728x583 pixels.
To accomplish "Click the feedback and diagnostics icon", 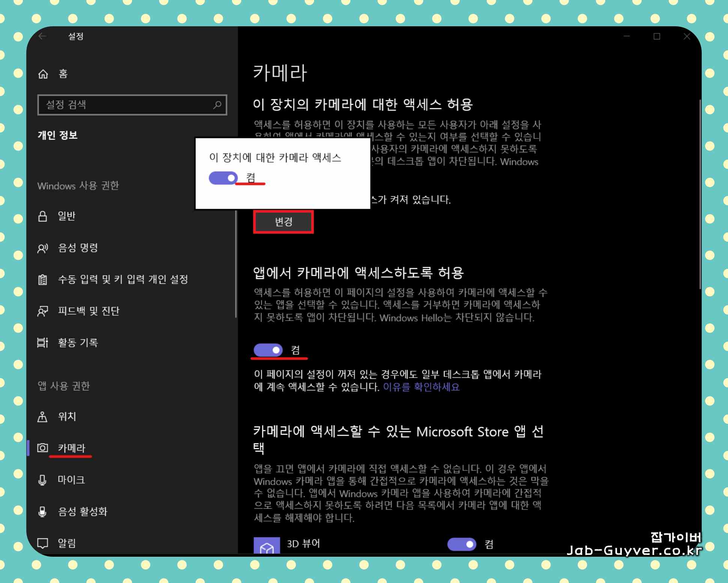I will (x=43, y=311).
